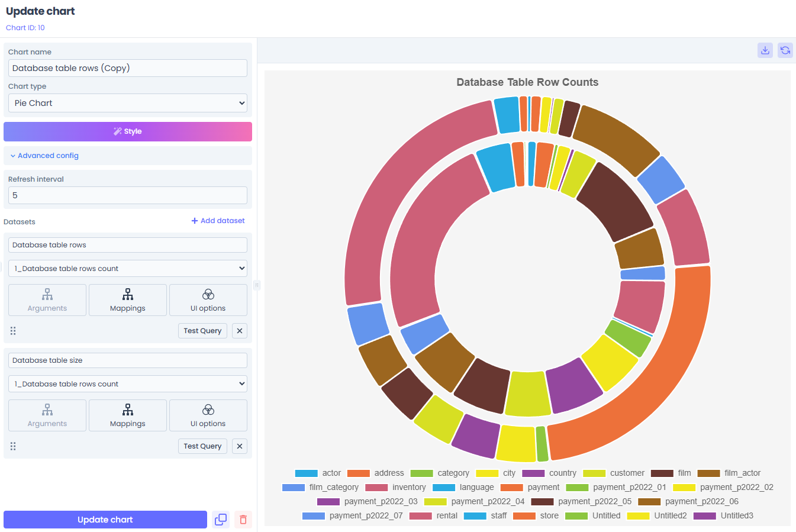Viewport: 796px width, 532px height.
Task: Click the Update chart button
Action: point(105,520)
